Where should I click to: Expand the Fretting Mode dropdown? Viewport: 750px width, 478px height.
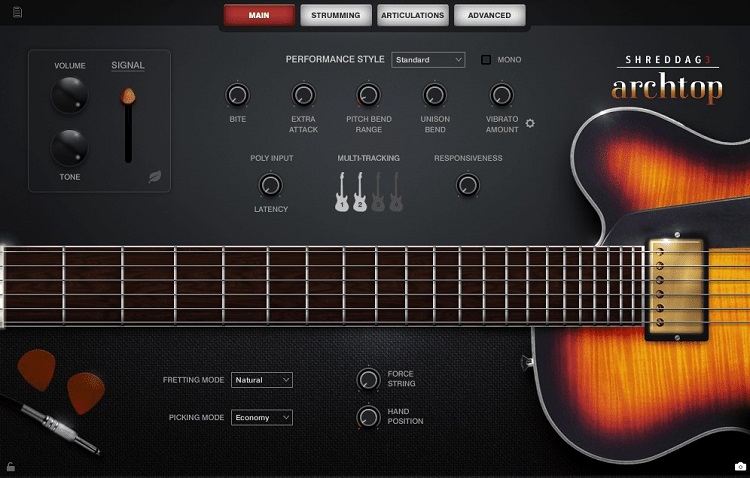coord(261,380)
